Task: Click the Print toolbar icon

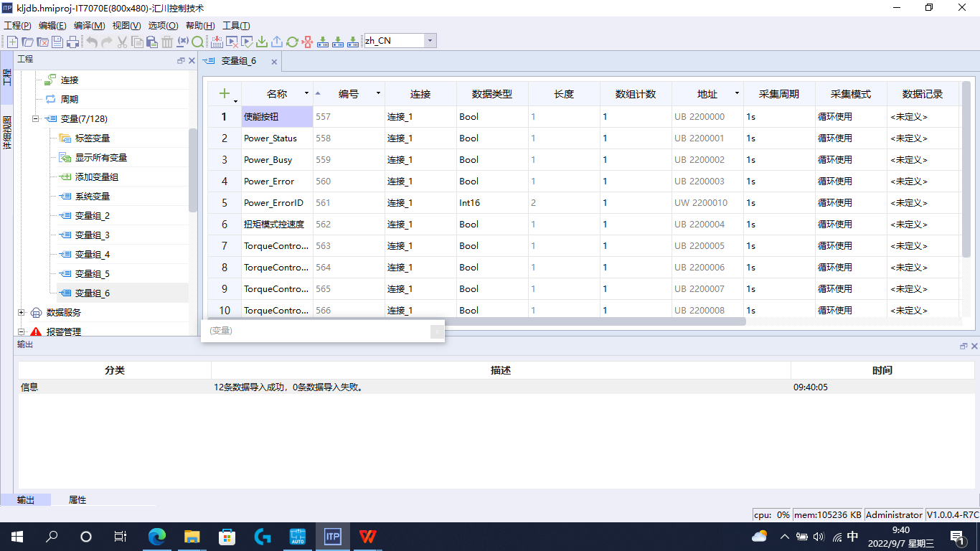Action: (x=72, y=42)
